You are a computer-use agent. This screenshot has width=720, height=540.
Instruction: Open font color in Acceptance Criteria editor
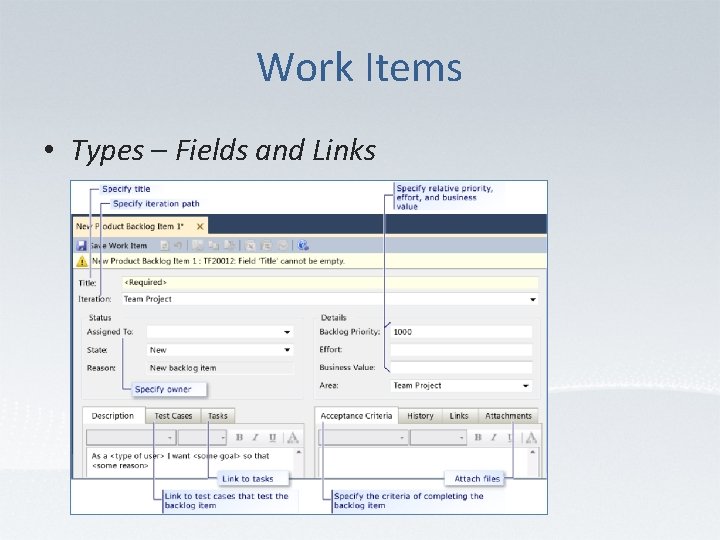pos(531,438)
